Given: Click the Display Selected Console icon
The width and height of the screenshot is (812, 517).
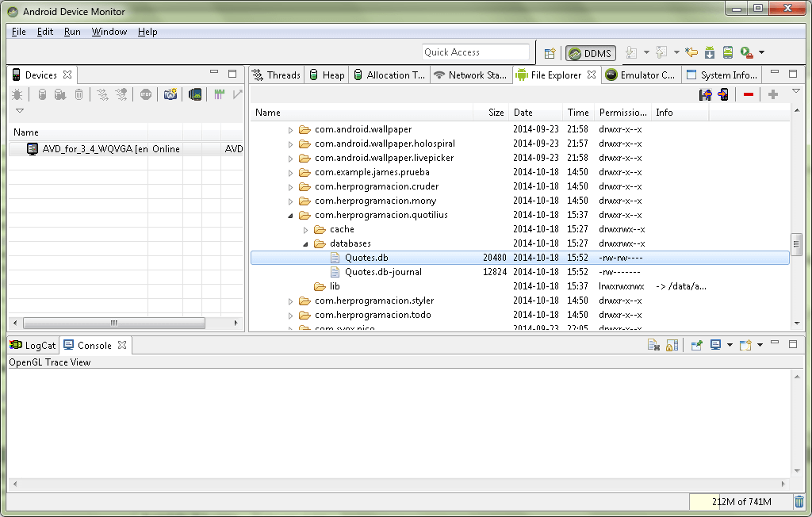Looking at the screenshot, I should 716,345.
